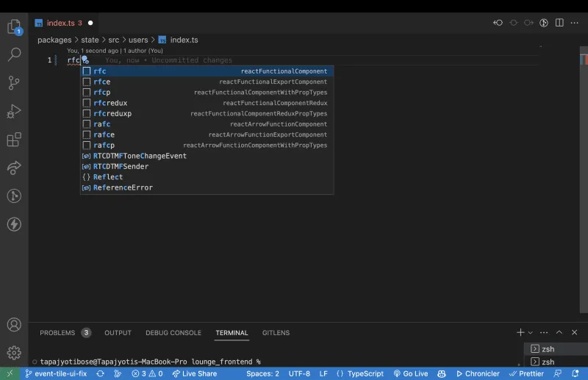The height and width of the screenshot is (380, 588).
Task: Open the Spaces: 2 indentation selector
Action: (x=262, y=373)
